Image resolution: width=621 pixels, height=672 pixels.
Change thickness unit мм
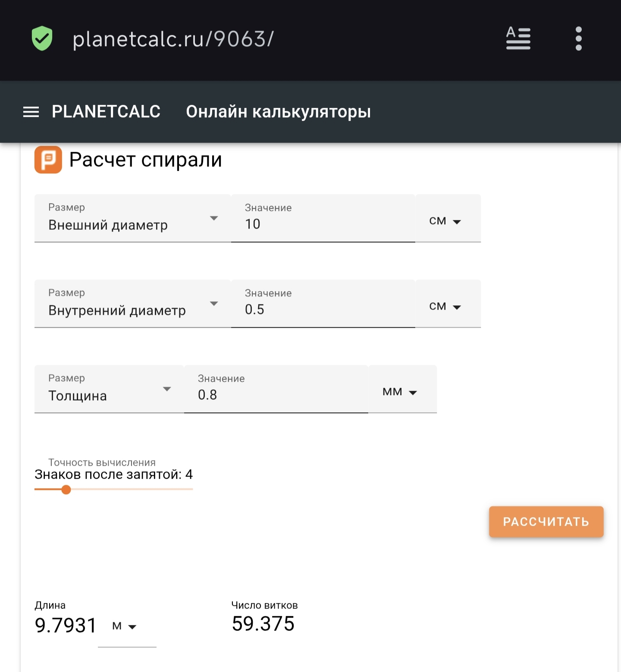[400, 392]
